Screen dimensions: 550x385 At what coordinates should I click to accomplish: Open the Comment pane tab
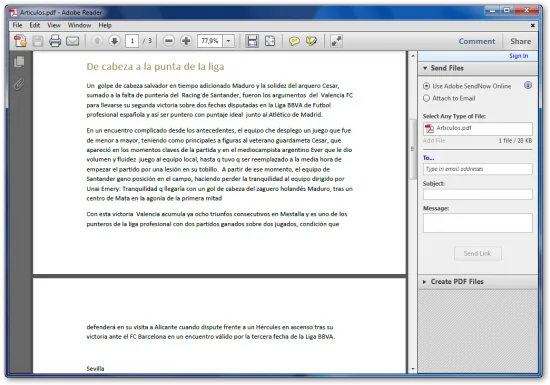pyautogui.click(x=477, y=41)
